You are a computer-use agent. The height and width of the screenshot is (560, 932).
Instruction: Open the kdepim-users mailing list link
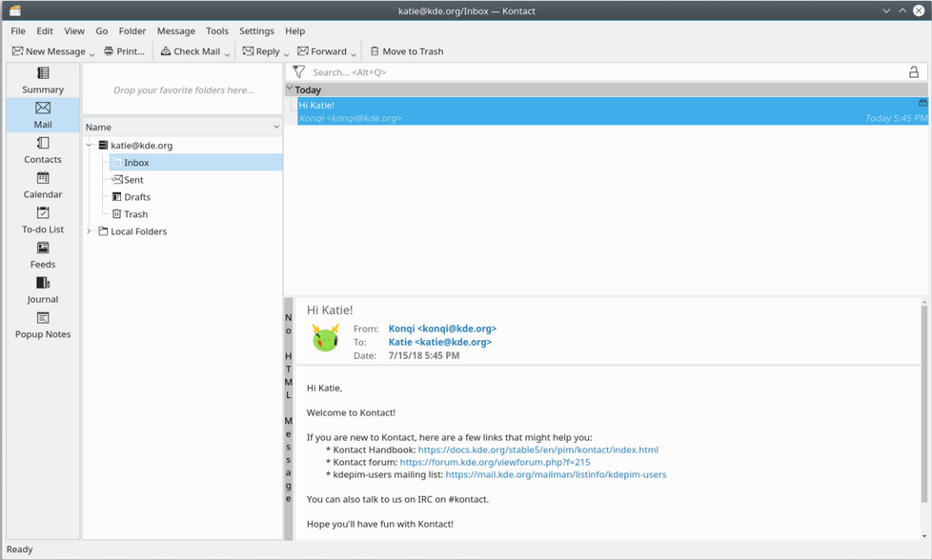point(556,474)
